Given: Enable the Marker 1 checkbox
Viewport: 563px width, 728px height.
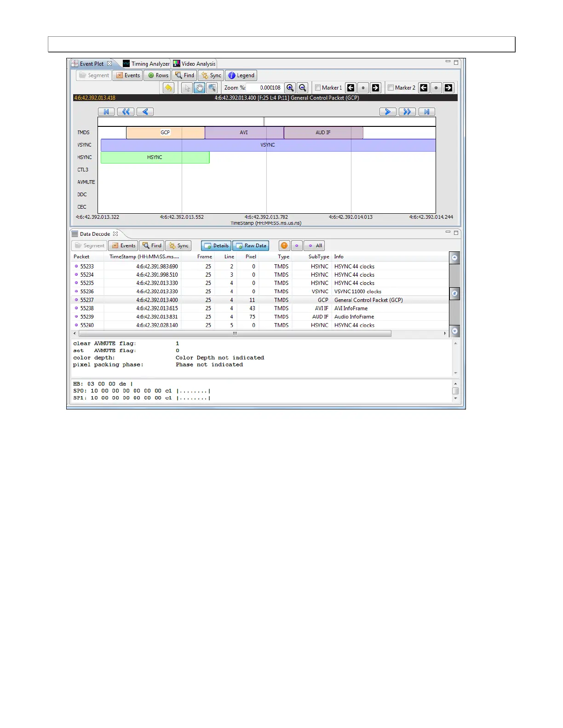Looking at the screenshot, I should (318, 88).
